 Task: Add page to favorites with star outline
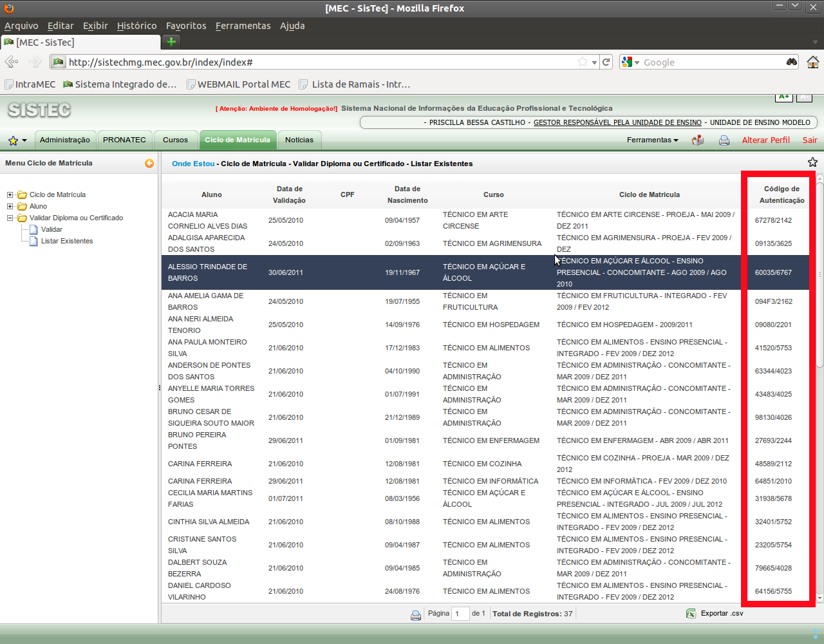point(812,162)
